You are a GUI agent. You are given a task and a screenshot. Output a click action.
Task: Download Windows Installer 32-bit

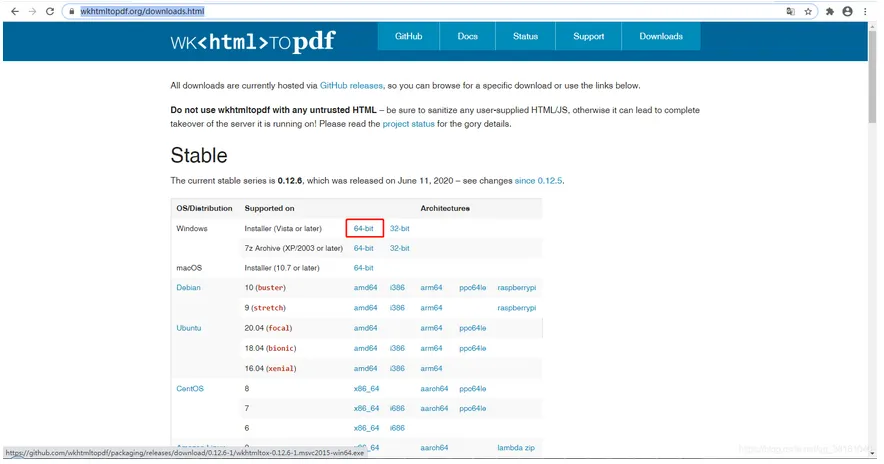pos(400,228)
